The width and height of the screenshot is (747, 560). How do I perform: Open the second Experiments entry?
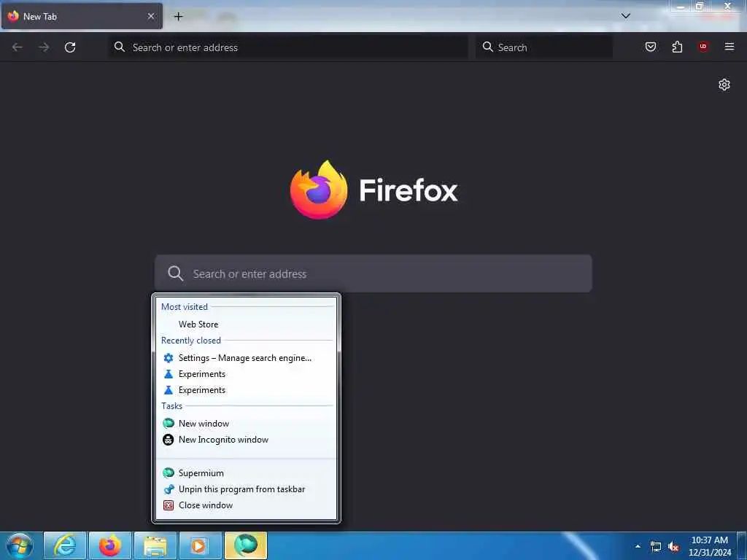click(247, 390)
